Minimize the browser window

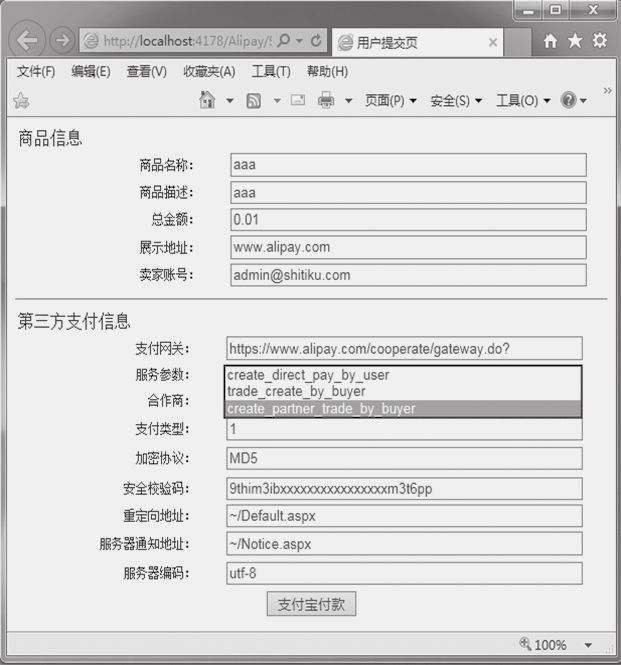click(528, 10)
